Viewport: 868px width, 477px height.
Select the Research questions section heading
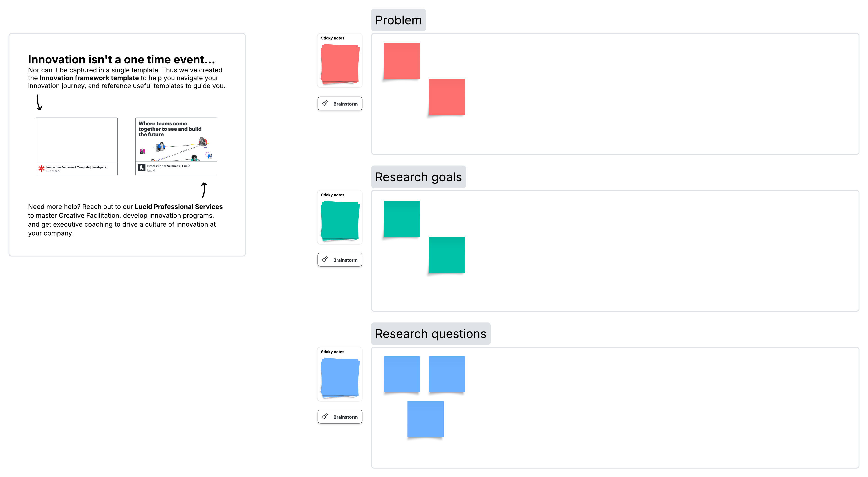[430, 333]
